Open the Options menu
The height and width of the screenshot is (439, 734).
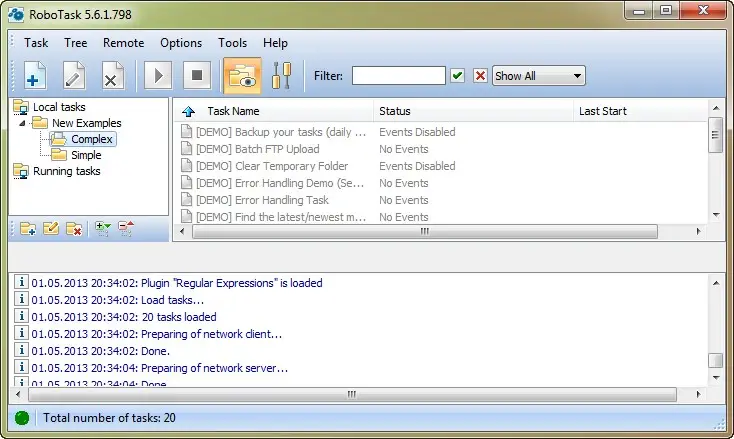(x=181, y=43)
